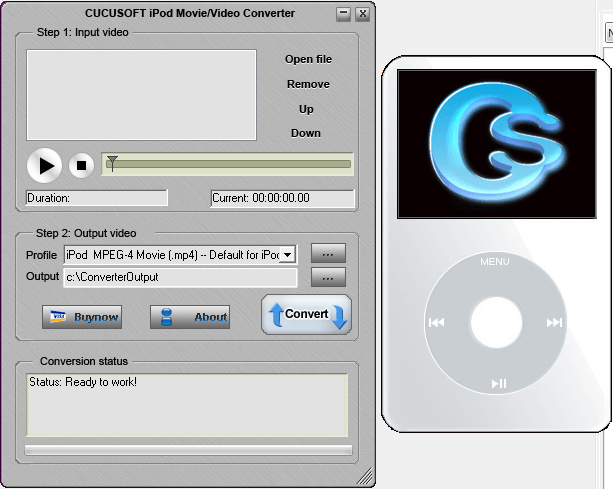Image resolution: width=613 pixels, height=489 pixels.
Task: Click the iPod play/pause button
Action: 499,383
